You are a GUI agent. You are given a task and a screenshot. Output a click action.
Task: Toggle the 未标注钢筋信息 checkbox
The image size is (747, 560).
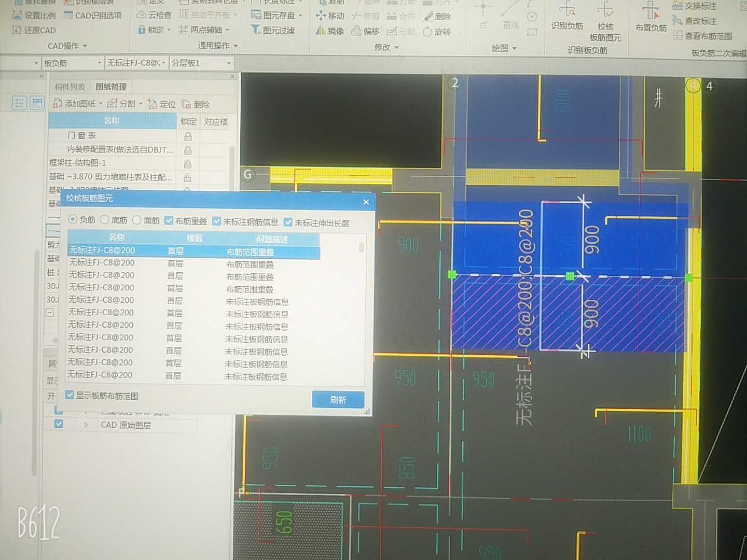click(x=216, y=221)
